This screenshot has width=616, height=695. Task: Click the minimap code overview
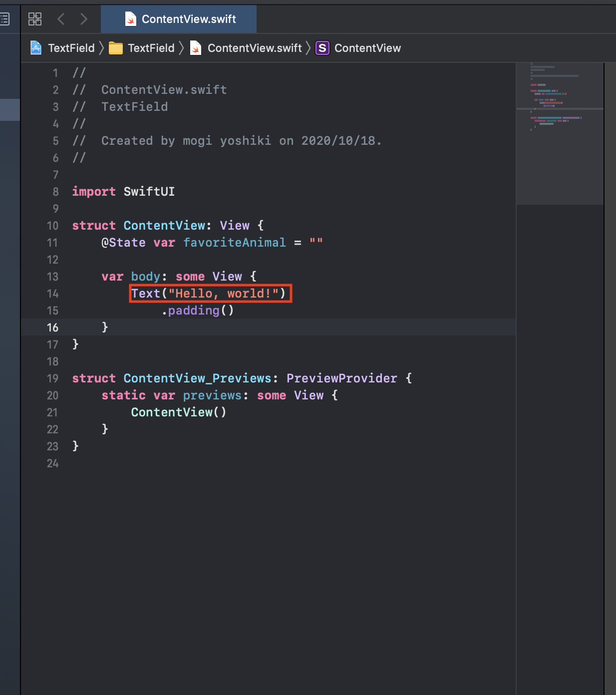(560, 133)
